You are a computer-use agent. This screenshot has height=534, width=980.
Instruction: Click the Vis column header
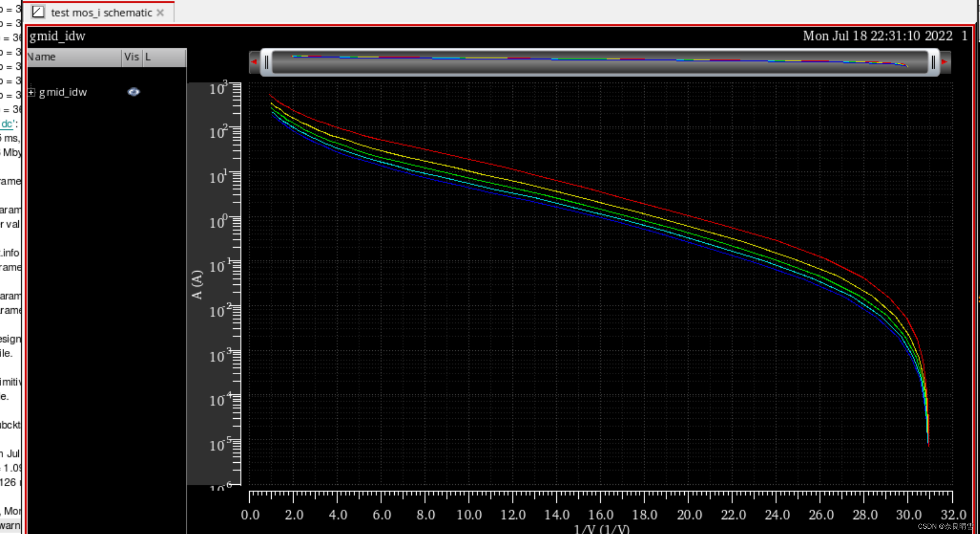(x=131, y=57)
